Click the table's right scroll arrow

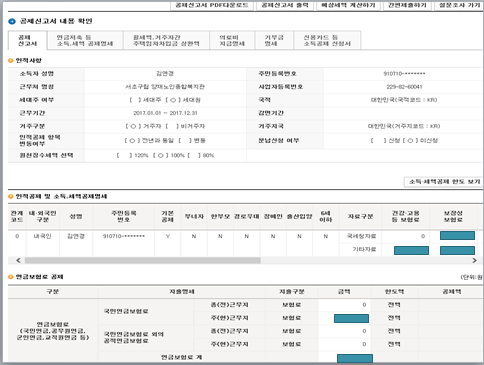(x=474, y=260)
